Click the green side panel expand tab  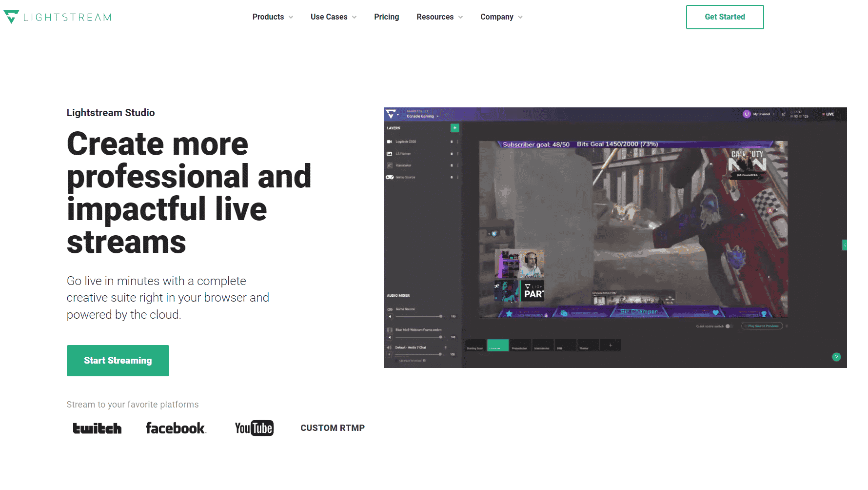click(845, 245)
